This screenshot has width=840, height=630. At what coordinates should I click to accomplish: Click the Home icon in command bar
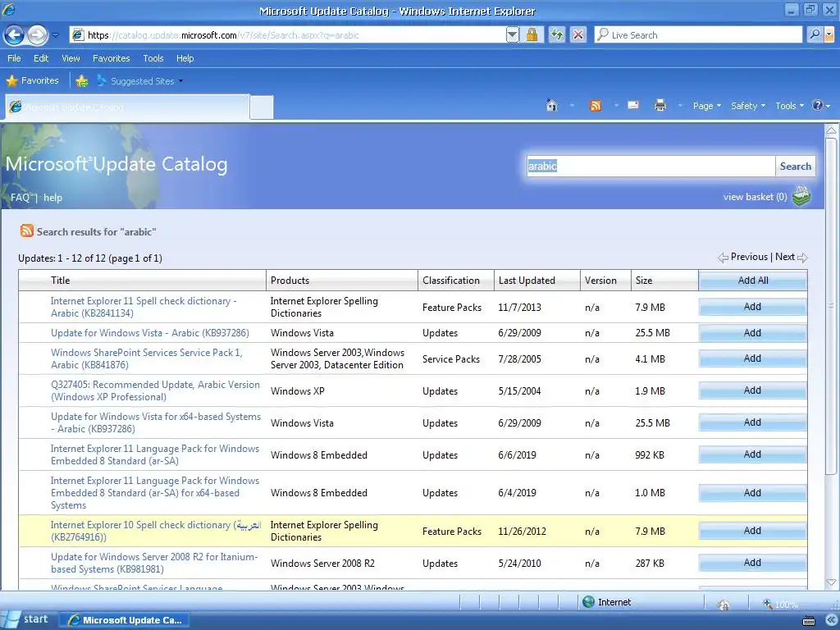pos(552,106)
